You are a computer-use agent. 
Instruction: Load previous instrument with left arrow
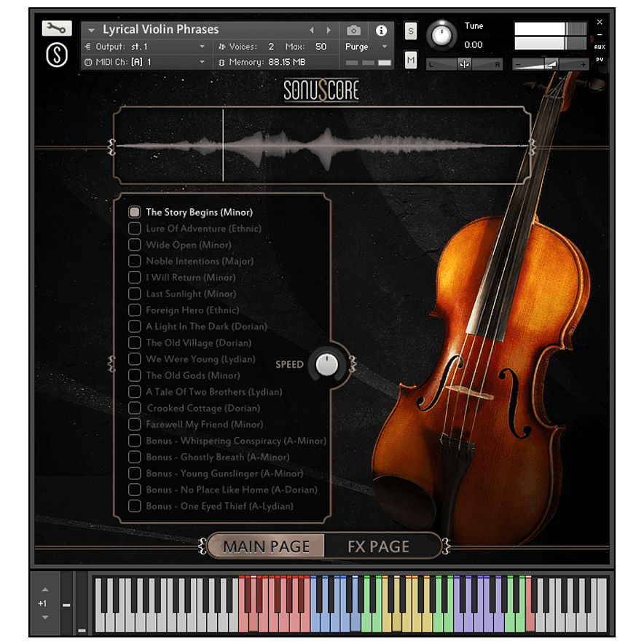point(312,30)
